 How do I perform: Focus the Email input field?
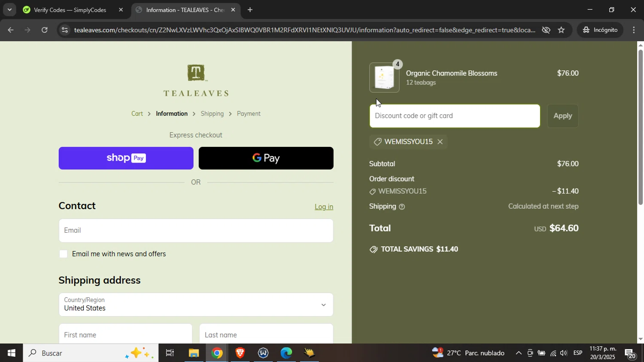tap(196, 231)
